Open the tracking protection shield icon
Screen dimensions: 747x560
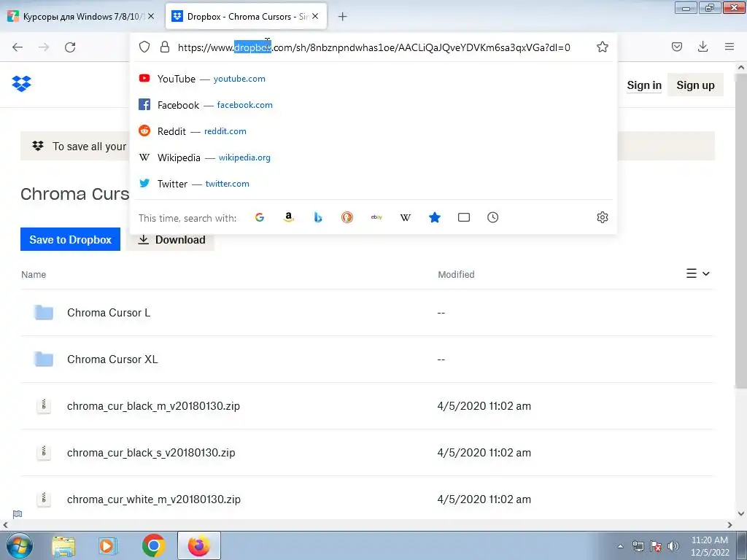[x=144, y=47]
